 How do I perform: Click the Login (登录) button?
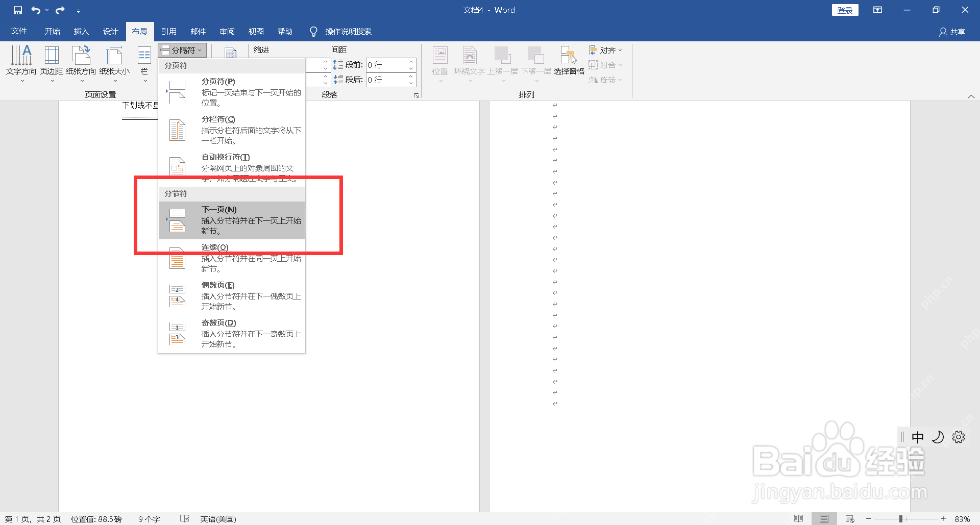[x=845, y=10]
